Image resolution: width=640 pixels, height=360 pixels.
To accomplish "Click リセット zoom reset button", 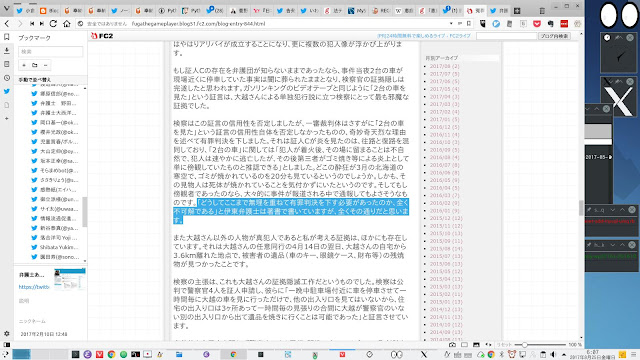I will point(504,345).
